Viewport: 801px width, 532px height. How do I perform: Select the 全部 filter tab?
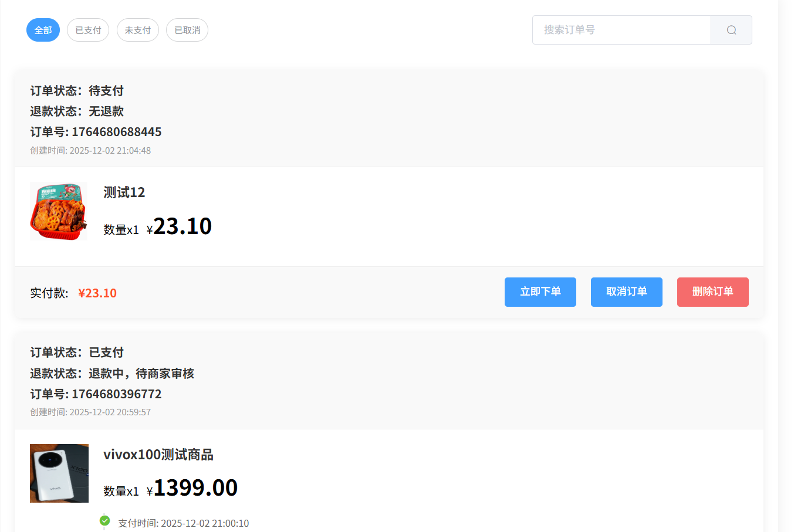(x=43, y=30)
